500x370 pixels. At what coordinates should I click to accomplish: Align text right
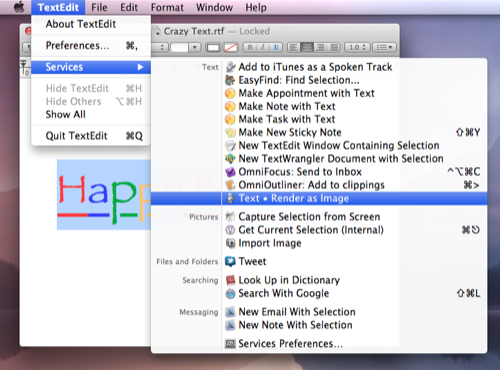tap(320, 47)
